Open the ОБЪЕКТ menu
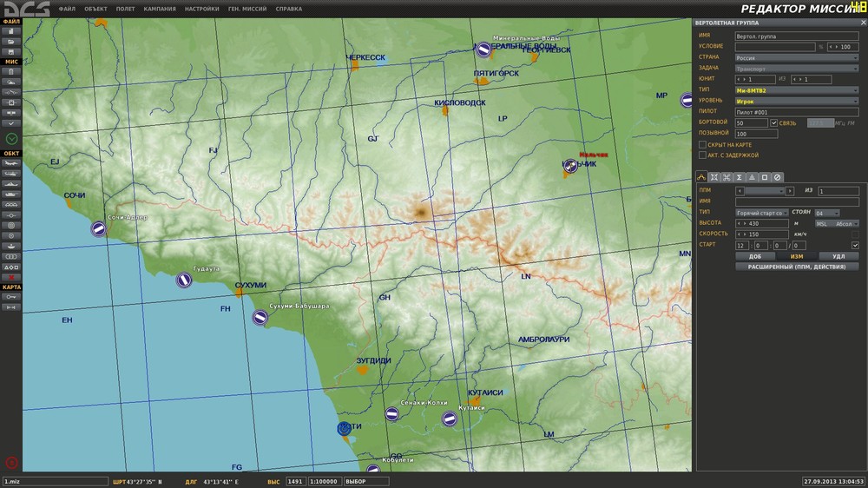The height and width of the screenshot is (488, 868). [95, 9]
